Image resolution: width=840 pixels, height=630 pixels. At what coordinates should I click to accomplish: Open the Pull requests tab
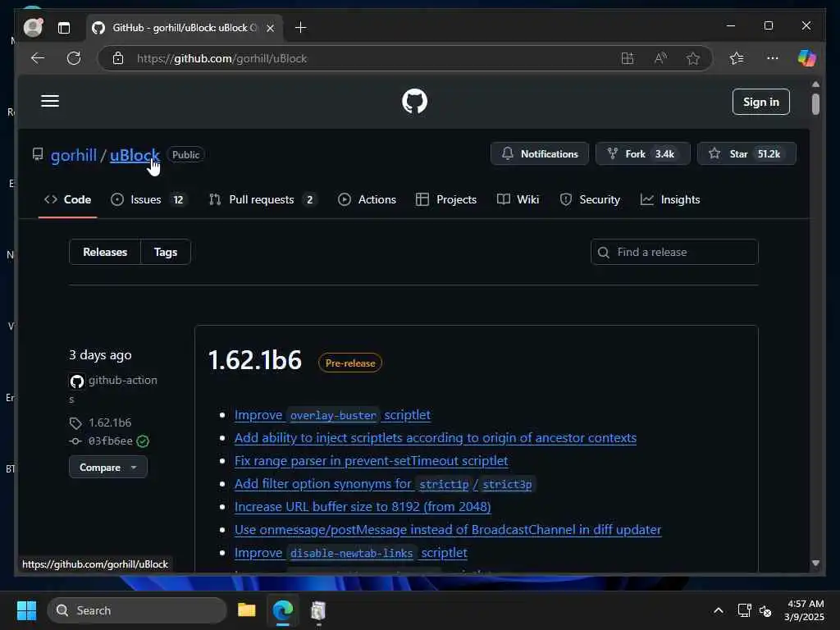click(x=262, y=199)
